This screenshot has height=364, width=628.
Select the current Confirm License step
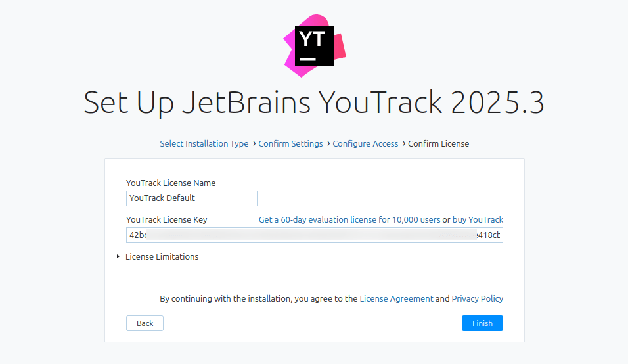tap(438, 144)
